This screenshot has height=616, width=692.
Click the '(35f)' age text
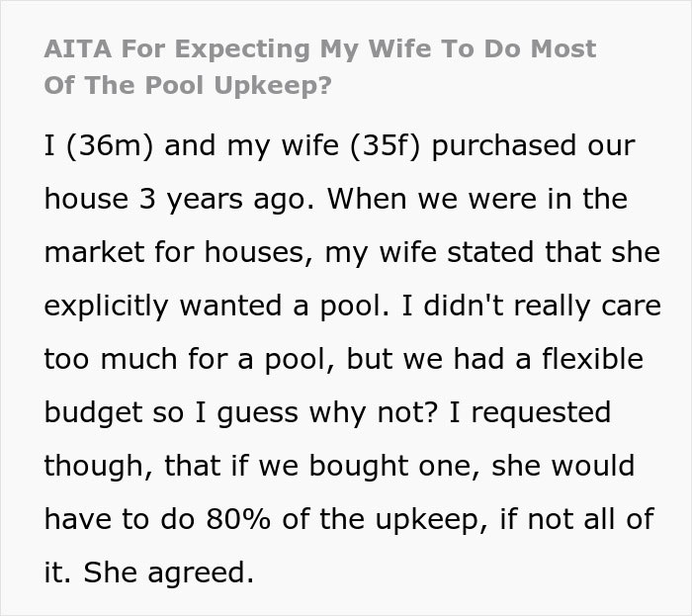(369, 146)
